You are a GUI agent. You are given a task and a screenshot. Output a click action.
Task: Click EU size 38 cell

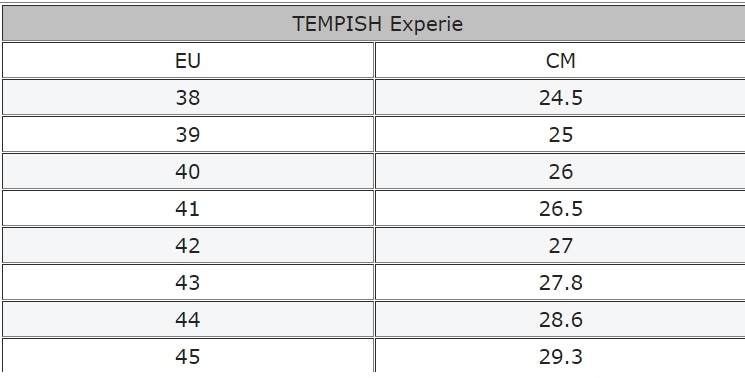pyautogui.click(x=188, y=97)
